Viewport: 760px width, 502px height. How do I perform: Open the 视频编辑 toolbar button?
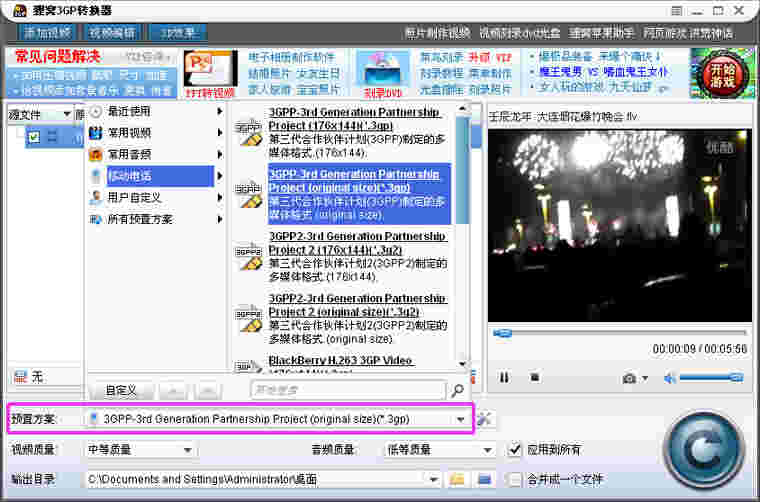tap(112, 33)
